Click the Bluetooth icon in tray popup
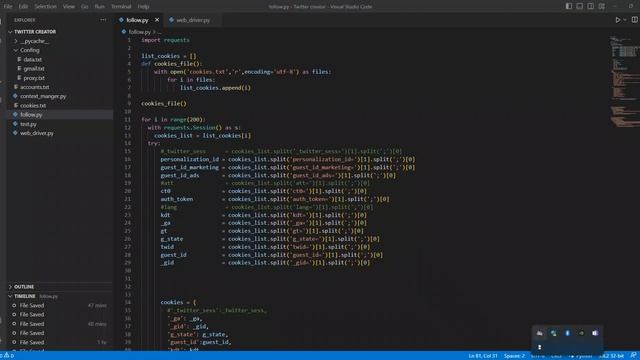 coord(567,333)
